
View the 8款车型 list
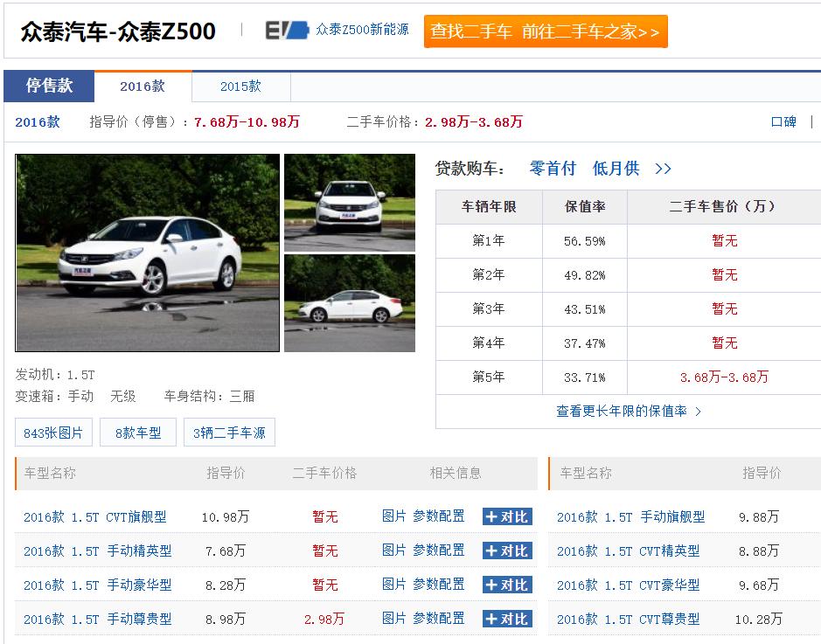137,432
